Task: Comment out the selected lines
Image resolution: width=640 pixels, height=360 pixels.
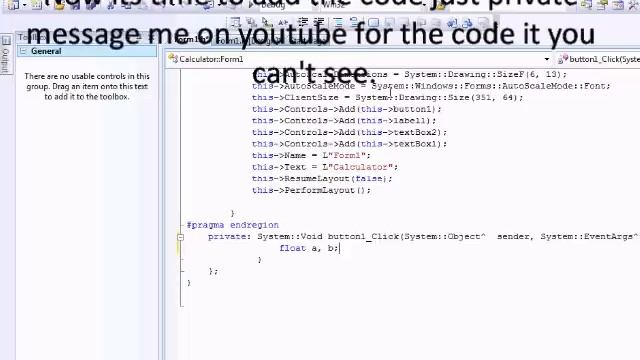Action: 338,22
